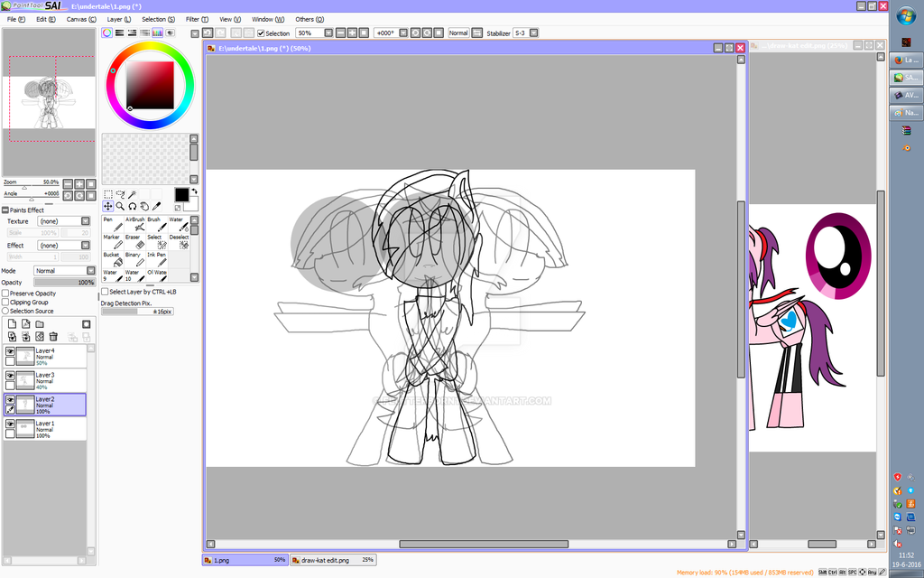Select the Selection Source option
924x578 pixels.
pos(5,311)
